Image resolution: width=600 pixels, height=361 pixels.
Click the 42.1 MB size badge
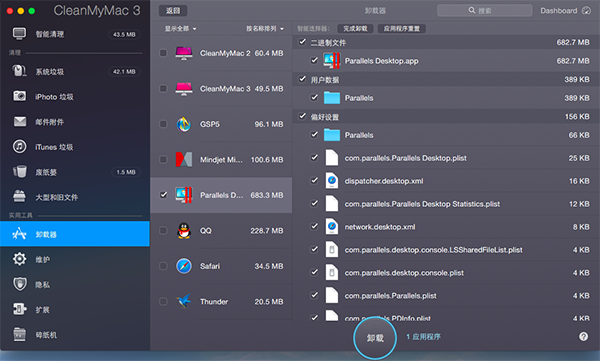pos(124,72)
